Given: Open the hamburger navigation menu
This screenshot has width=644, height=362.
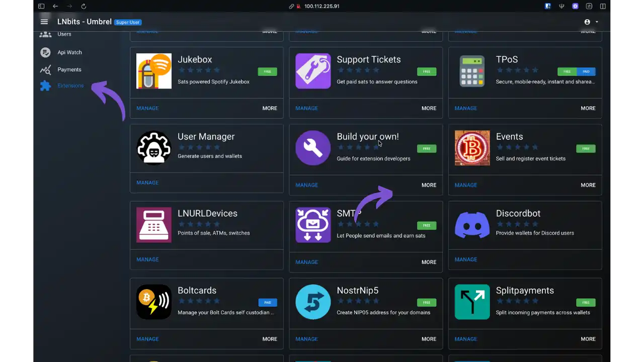Looking at the screenshot, I should [x=44, y=22].
